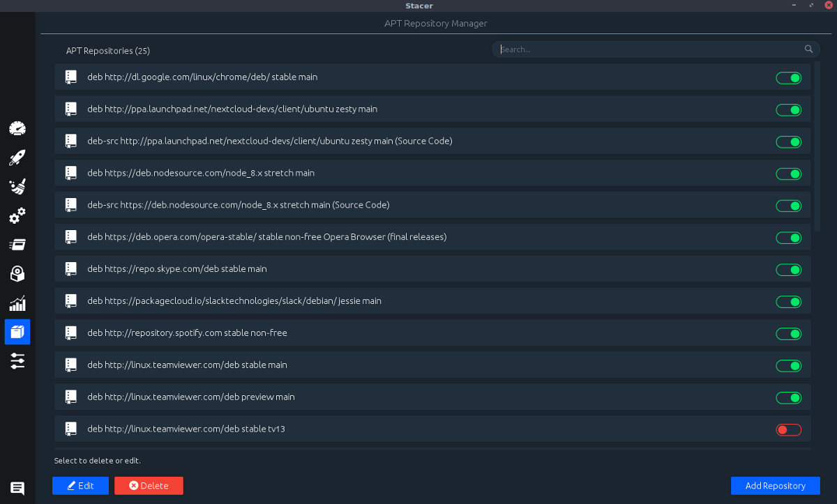837x504 pixels.
Task: Select deb nodesource node_8.x stretch main entry
Action: click(x=201, y=173)
